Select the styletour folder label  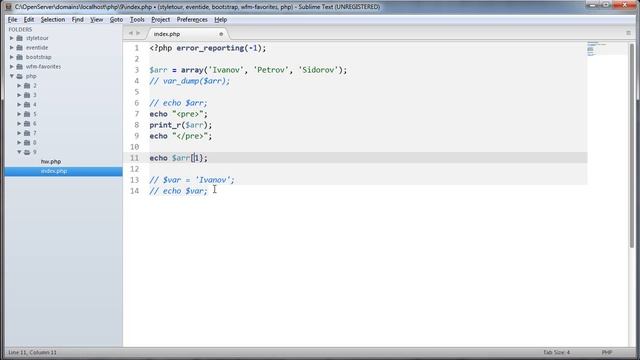point(37,38)
